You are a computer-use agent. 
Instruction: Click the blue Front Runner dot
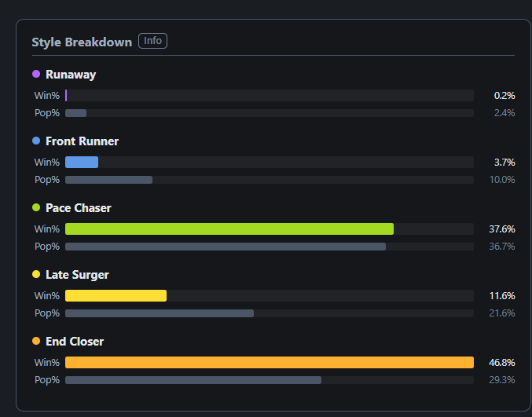coord(36,141)
